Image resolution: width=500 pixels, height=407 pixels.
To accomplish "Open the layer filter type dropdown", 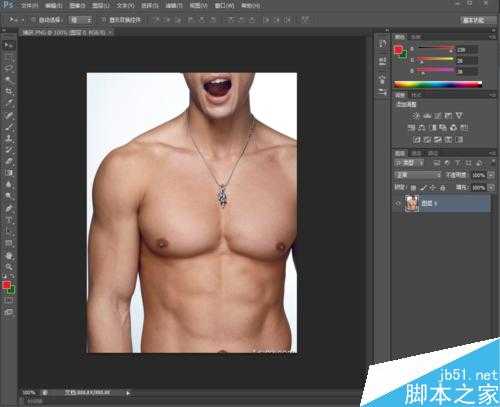I will coord(409,163).
